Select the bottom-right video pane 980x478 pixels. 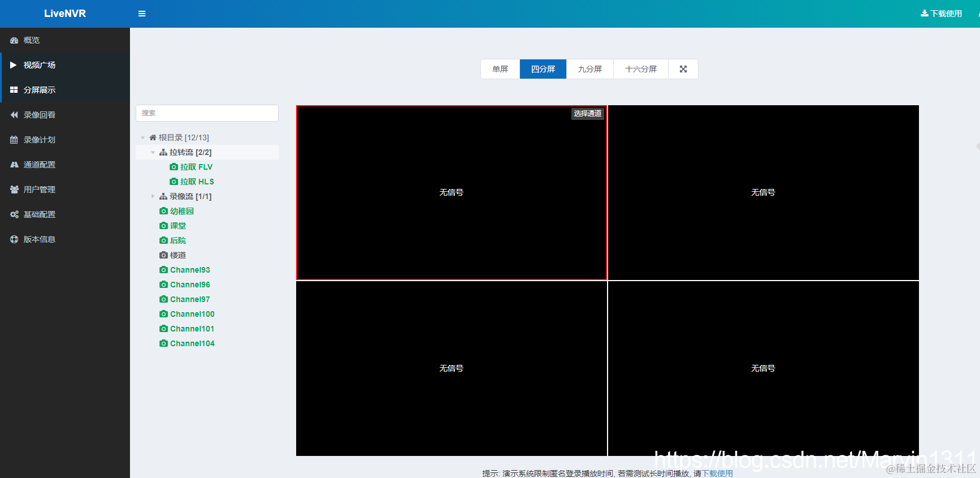pos(764,368)
